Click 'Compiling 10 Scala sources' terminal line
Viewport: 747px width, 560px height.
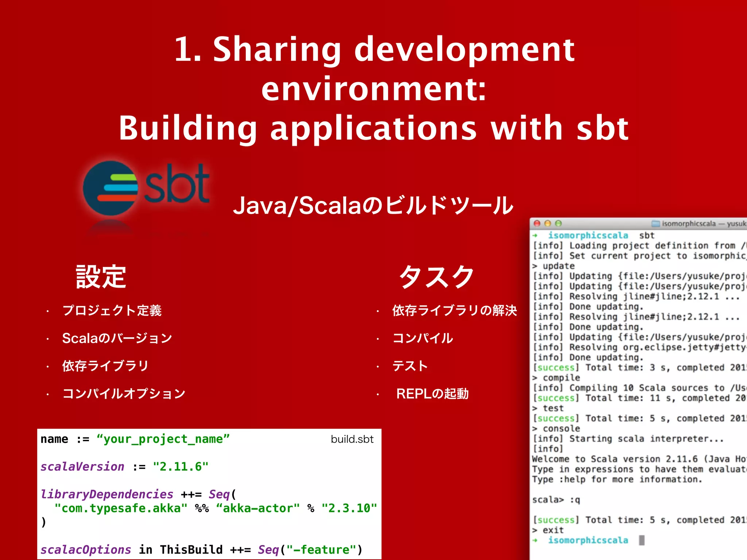[639, 388]
